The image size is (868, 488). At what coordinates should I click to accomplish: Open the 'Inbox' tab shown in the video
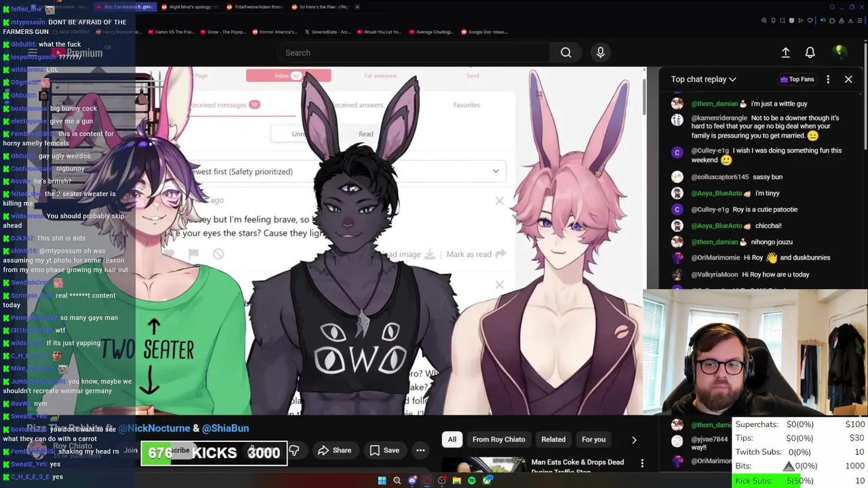[288, 76]
